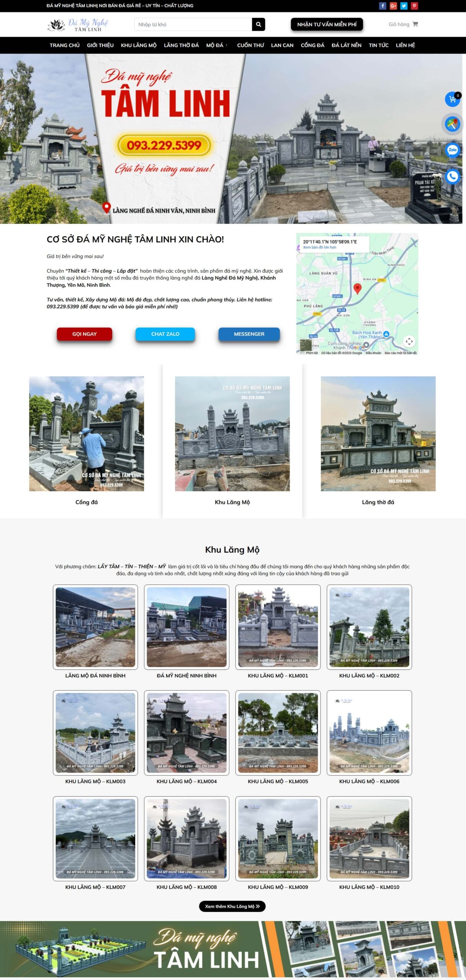
Task: Open Khu lăng mộ menu item
Action: point(139,45)
